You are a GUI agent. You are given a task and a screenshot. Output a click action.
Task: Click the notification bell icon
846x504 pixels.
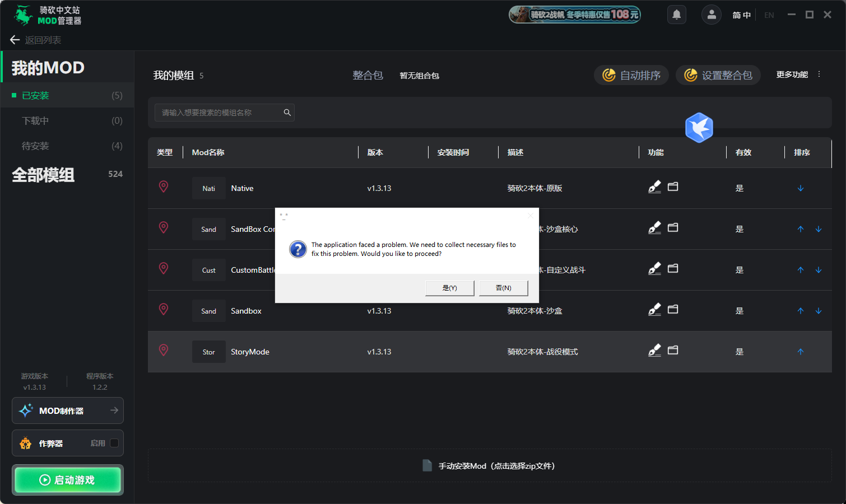pos(676,15)
